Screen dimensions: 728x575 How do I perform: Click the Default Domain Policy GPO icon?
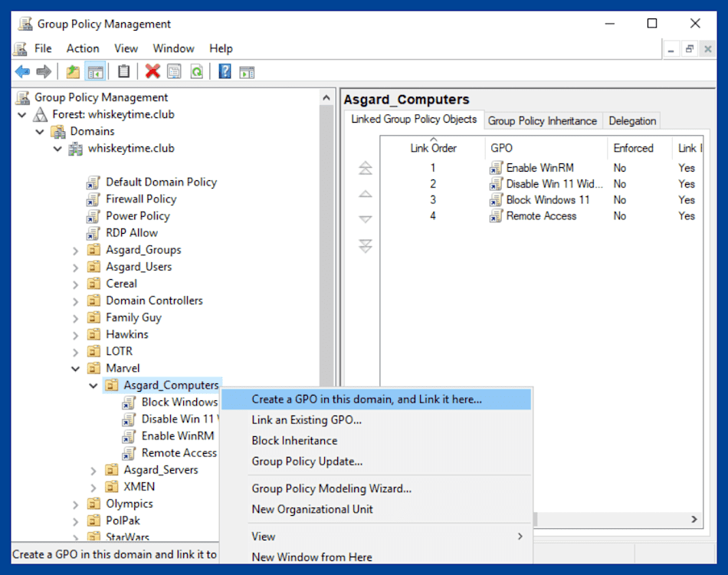point(93,182)
